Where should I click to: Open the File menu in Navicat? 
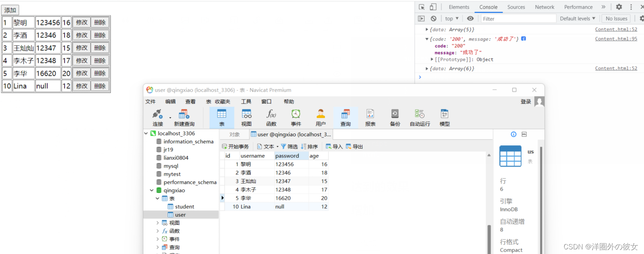click(150, 102)
